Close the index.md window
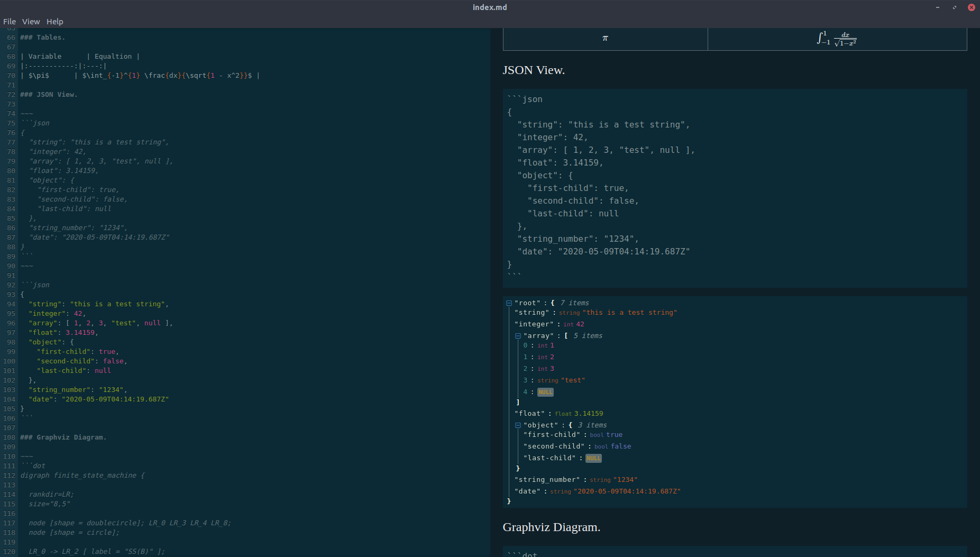980x557 pixels. tap(972, 7)
